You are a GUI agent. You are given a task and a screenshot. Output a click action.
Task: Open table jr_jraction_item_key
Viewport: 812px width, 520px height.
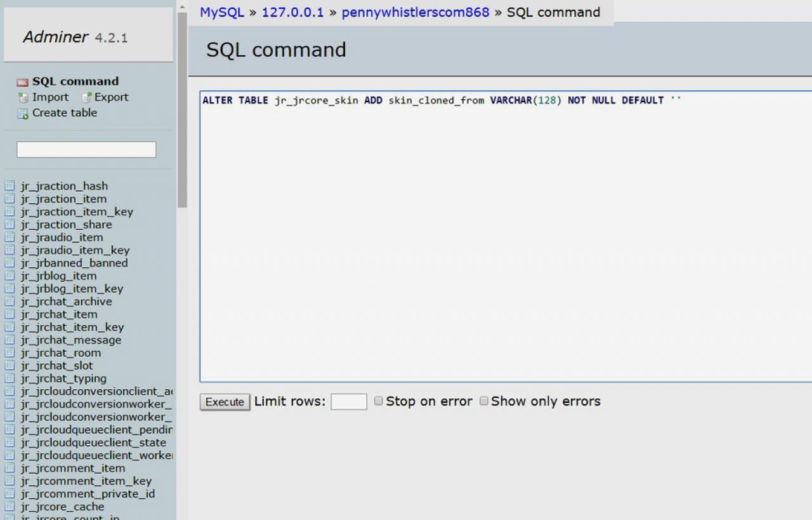point(77,211)
